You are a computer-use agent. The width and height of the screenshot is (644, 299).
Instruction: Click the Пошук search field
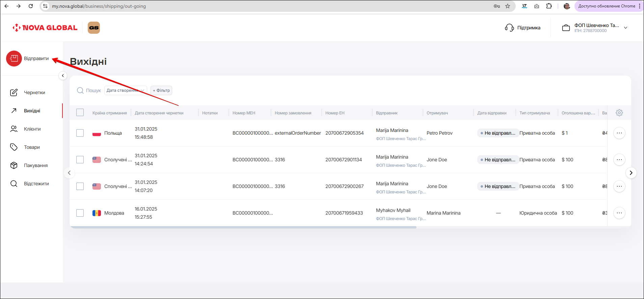click(x=93, y=90)
